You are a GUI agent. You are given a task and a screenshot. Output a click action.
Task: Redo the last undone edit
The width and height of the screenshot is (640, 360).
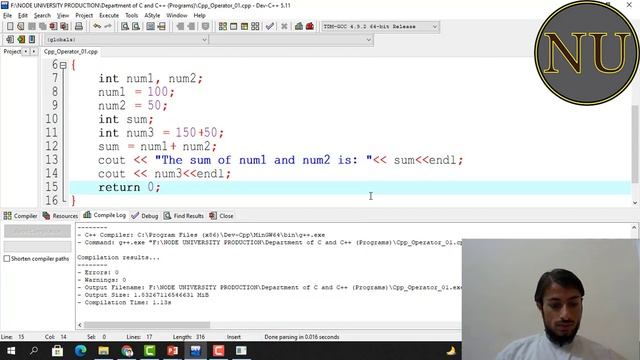(x=108, y=27)
